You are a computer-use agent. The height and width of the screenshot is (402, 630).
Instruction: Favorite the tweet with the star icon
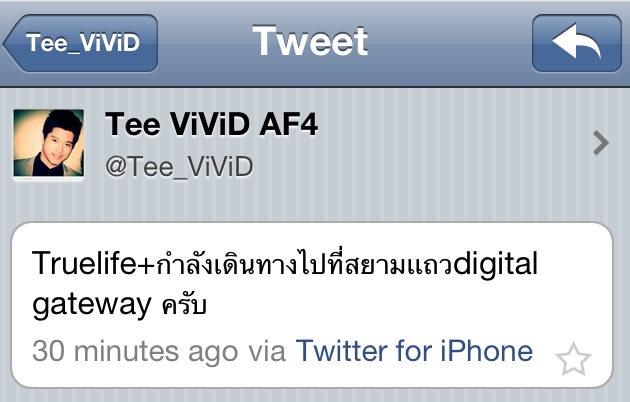pos(573,359)
